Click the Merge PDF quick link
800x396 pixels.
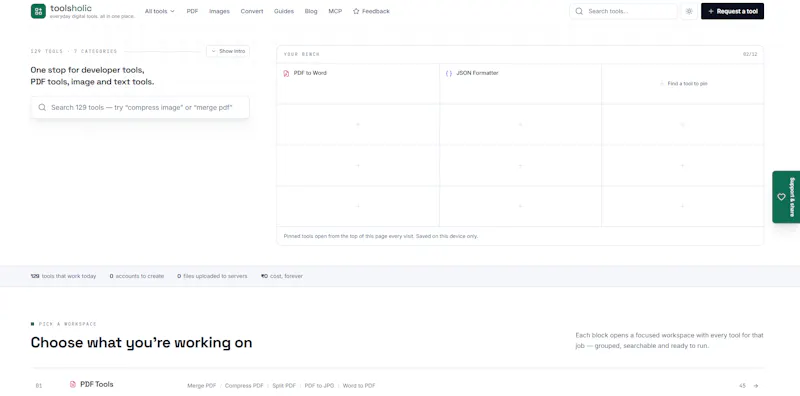pos(202,386)
